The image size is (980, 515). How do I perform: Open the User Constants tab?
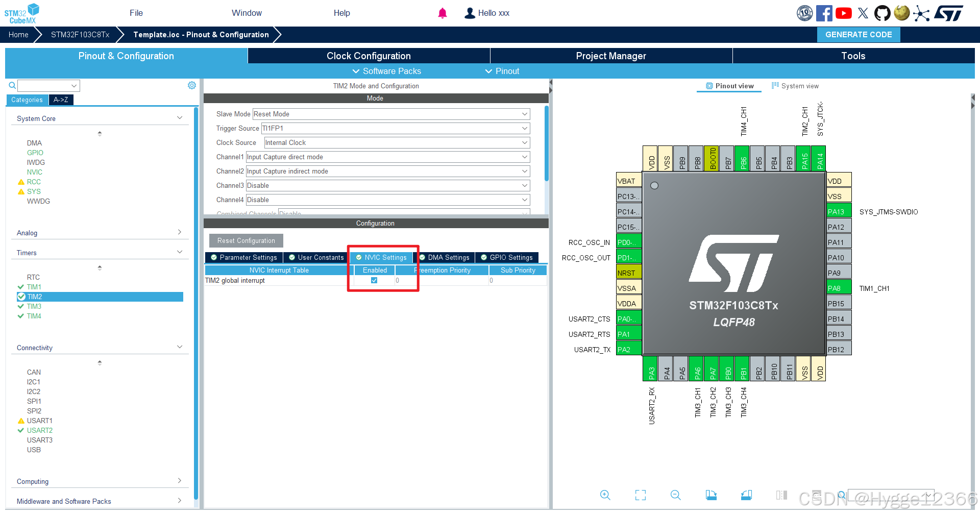click(316, 257)
